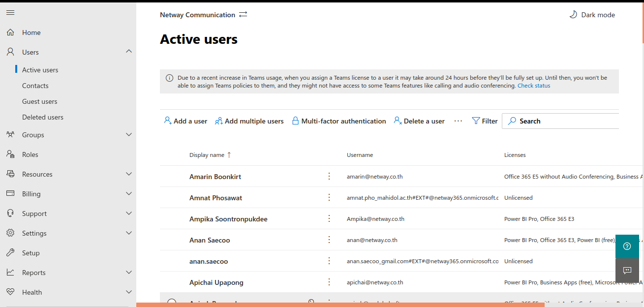
Task: Select the partially visible row's circle checkbox
Action: (171, 303)
